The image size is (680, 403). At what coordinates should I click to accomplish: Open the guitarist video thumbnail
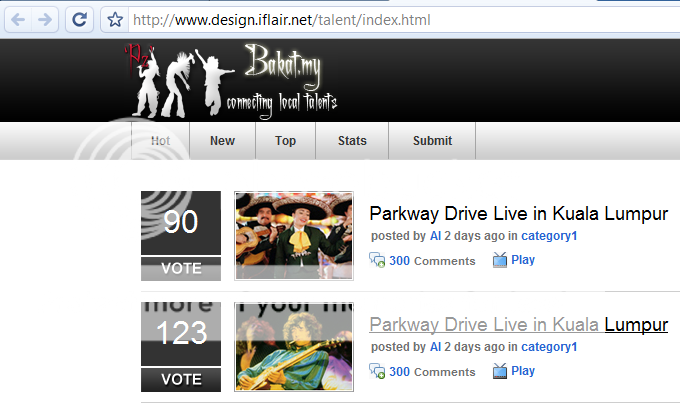tap(294, 347)
